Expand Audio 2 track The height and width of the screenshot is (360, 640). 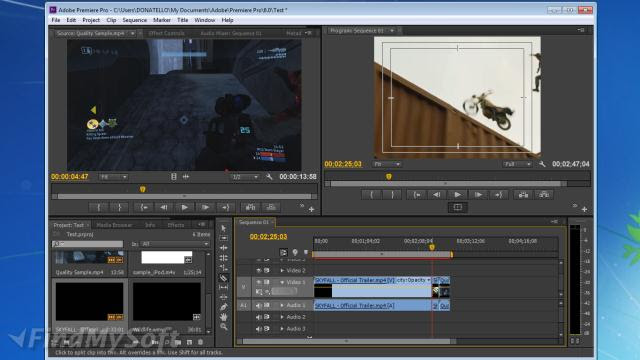[282, 317]
